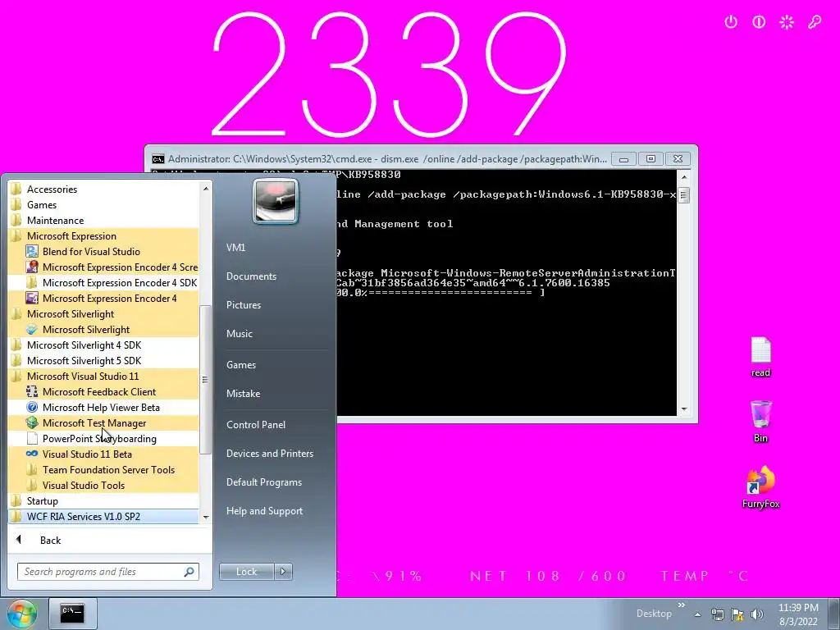Expand Microsoft Silverlight 4 SDK folder
This screenshot has height=630, width=840.
(103, 345)
